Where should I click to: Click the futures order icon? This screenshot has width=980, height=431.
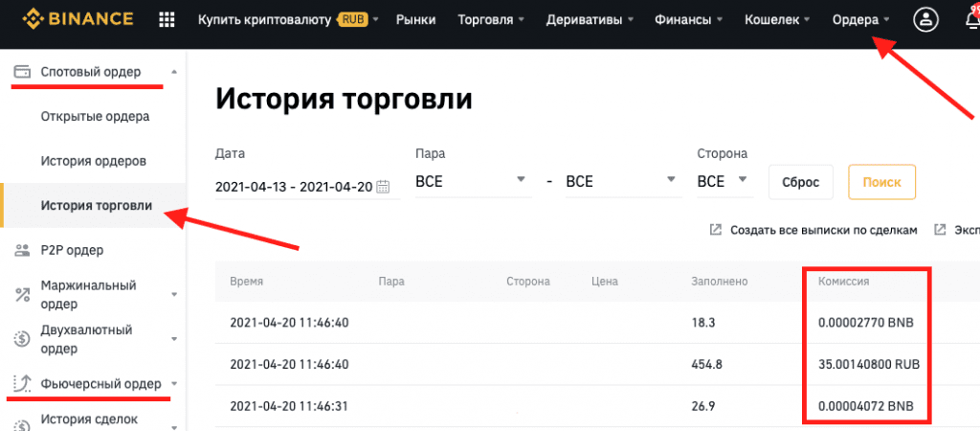point(21,384)
